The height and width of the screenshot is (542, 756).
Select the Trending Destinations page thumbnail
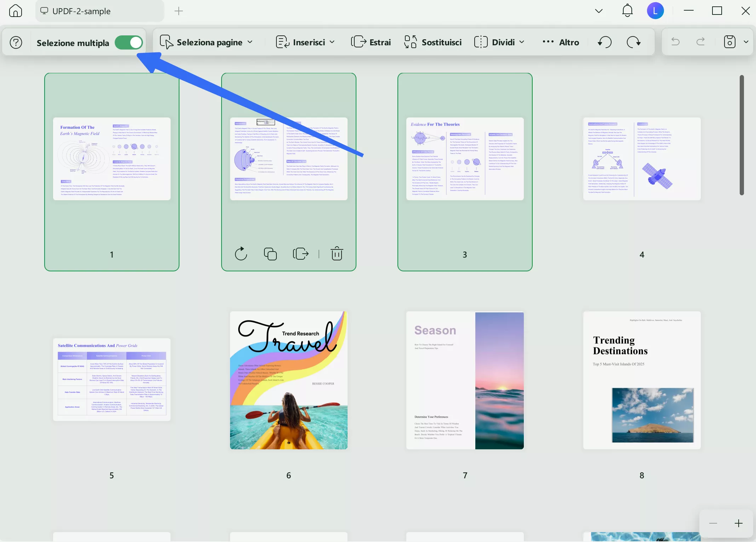click(641, 380)
